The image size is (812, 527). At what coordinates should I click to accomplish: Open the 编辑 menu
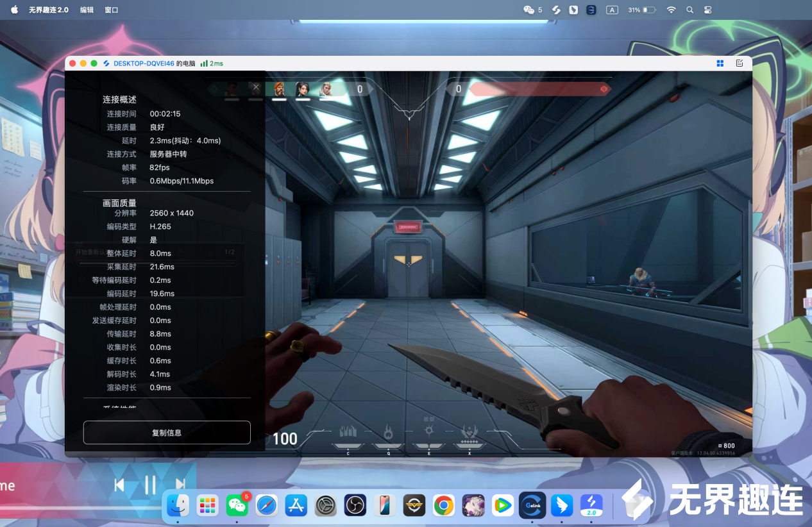click(87, 10)
